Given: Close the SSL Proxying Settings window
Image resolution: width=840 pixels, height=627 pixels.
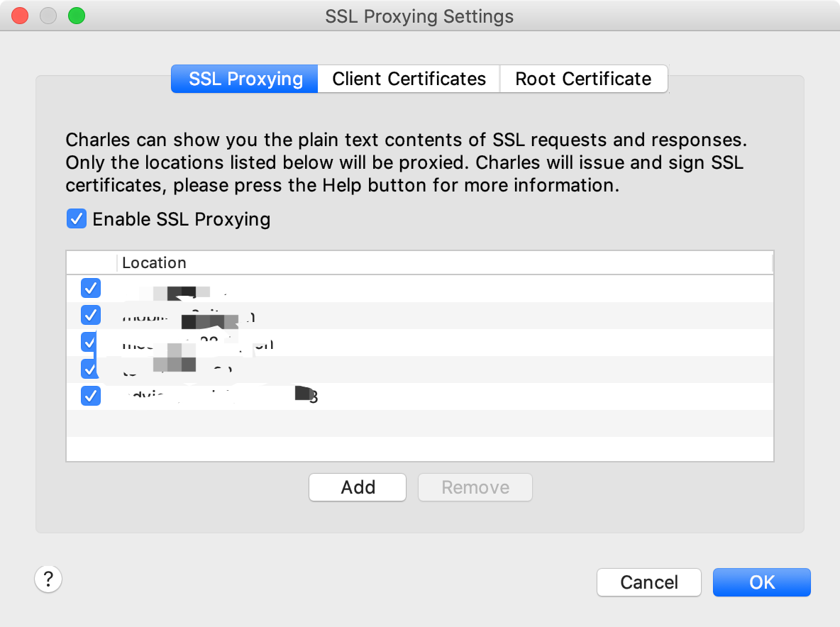Looking at the screenshot, I should (x=21, y=16).
